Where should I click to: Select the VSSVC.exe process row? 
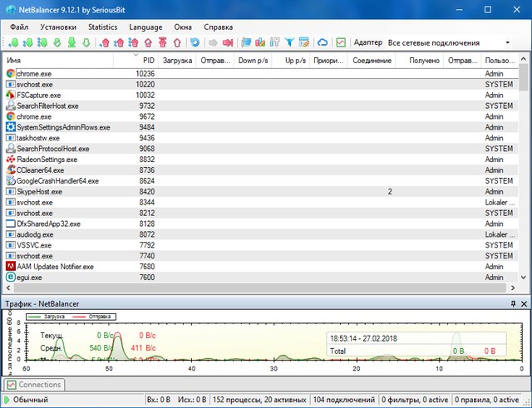tap(261, 245)
